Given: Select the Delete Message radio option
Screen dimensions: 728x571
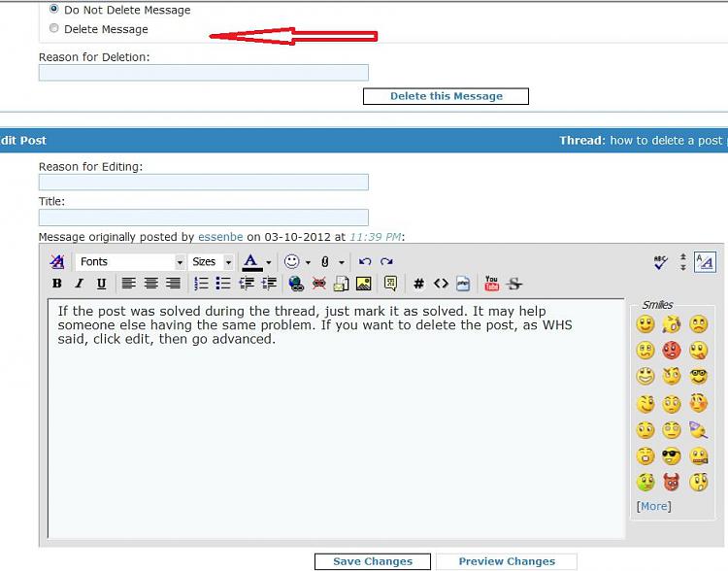Looking at the screenshot, I should pos(53,28).
